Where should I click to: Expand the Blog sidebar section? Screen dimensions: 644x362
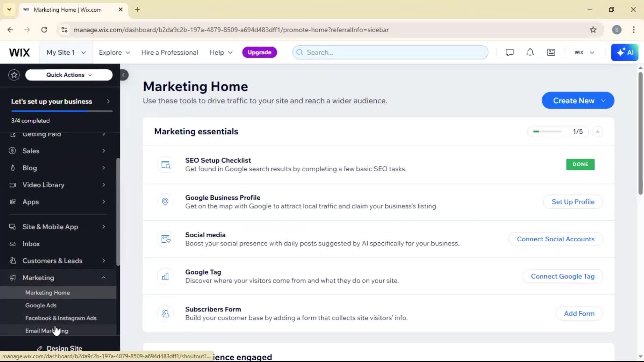tap(104, 168)
